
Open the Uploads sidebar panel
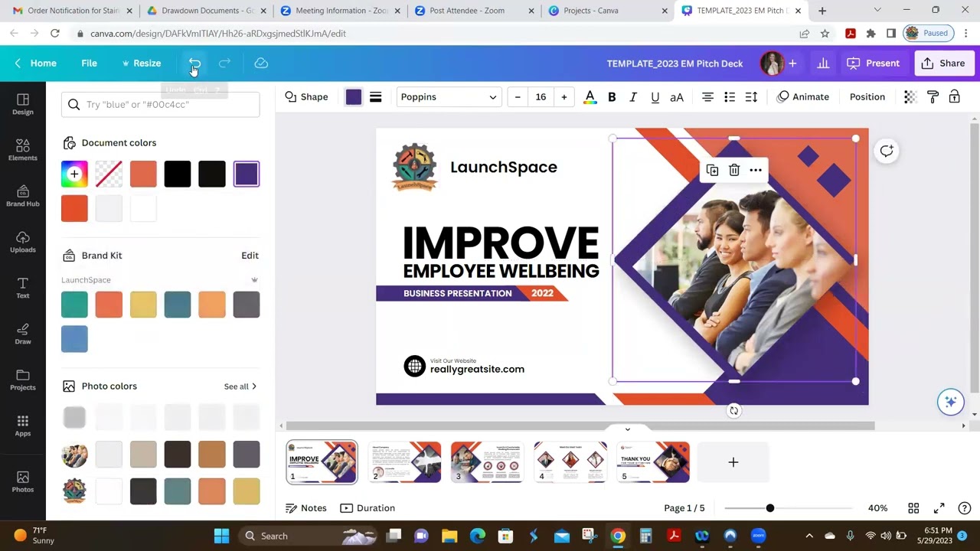point(23,242)
